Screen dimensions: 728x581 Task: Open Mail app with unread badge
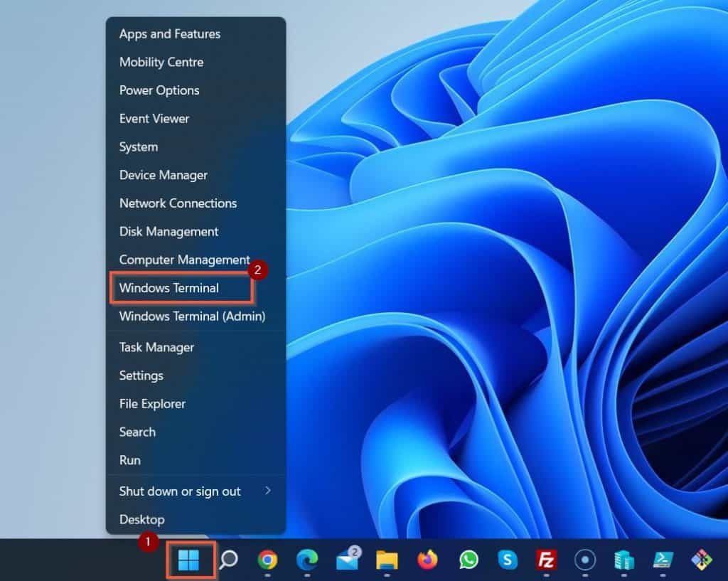tap(348, 559)
